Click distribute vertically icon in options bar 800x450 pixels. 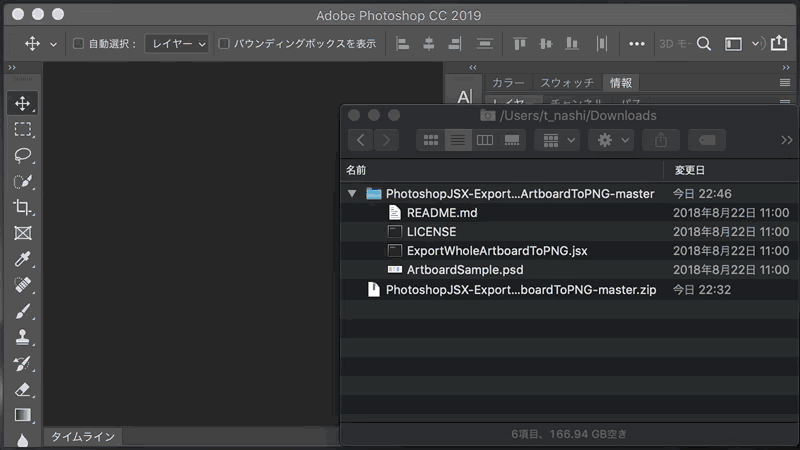484,44
